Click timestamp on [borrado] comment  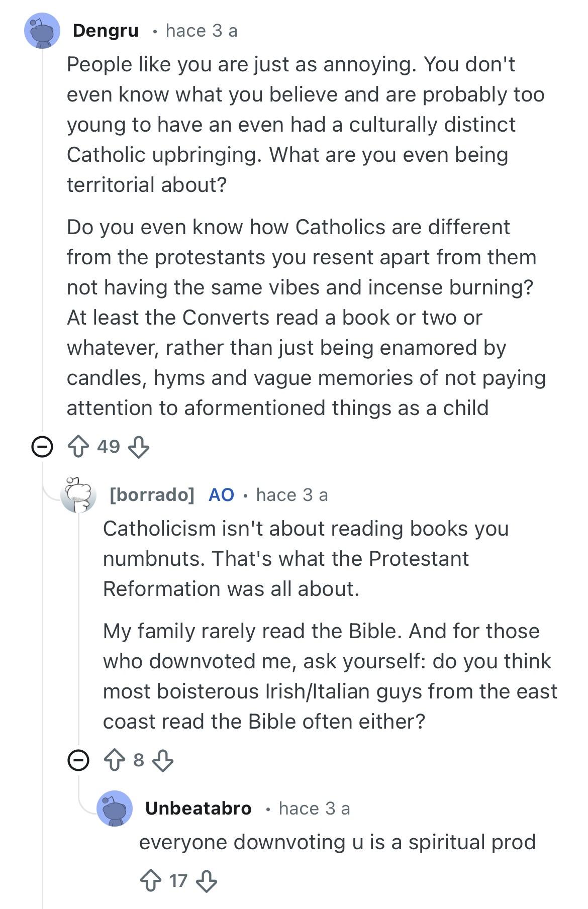(292, 495)
